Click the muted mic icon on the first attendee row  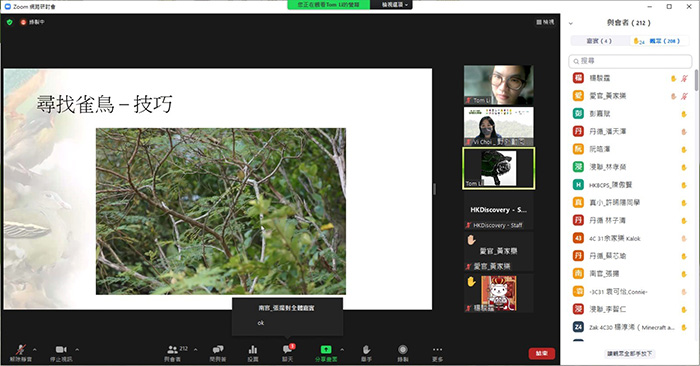click(684, 79)
